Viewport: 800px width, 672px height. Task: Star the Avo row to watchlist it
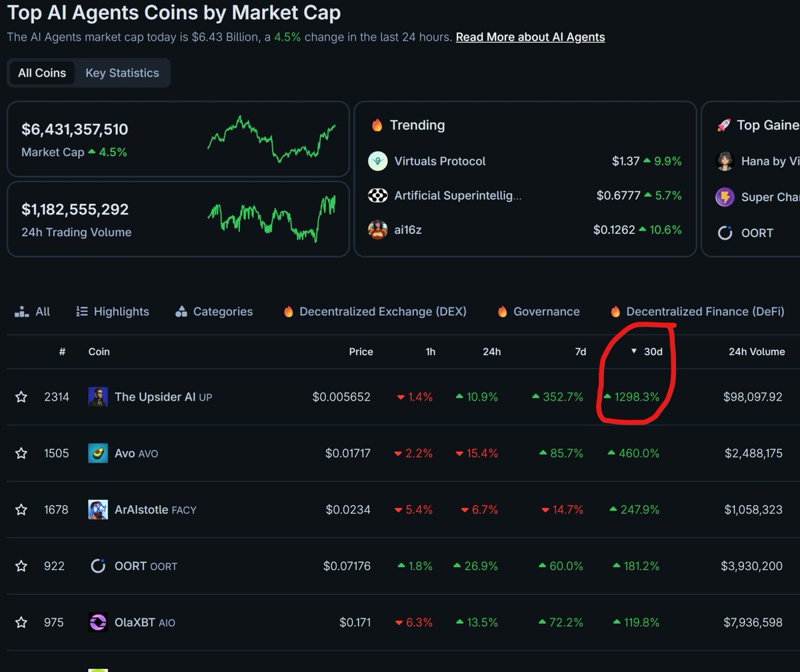[x=21, y=453]
